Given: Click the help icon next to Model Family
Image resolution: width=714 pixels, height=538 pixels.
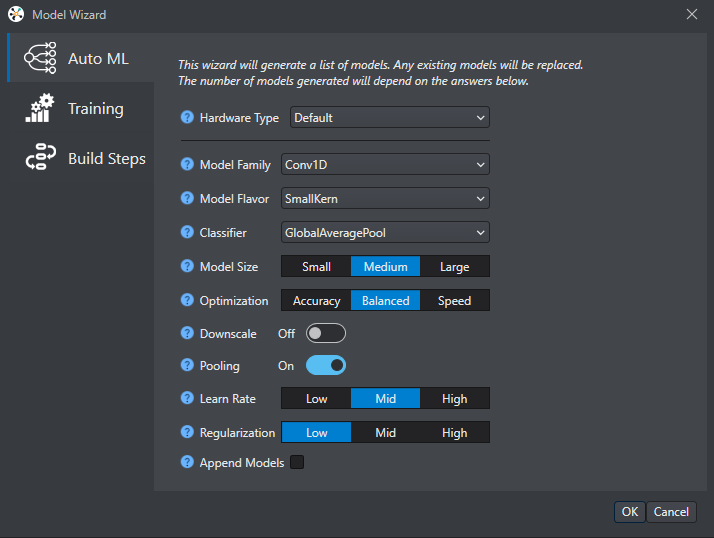Looking at the screenshot, I should 187,165.
